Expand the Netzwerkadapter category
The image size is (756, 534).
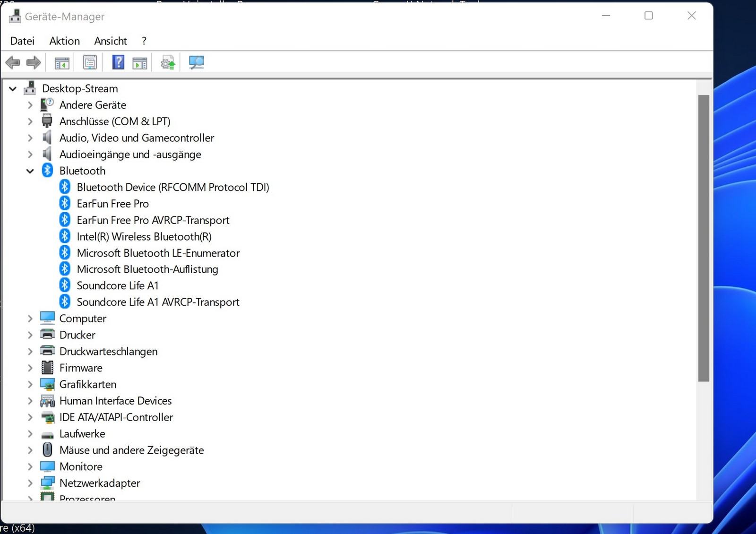30,483
